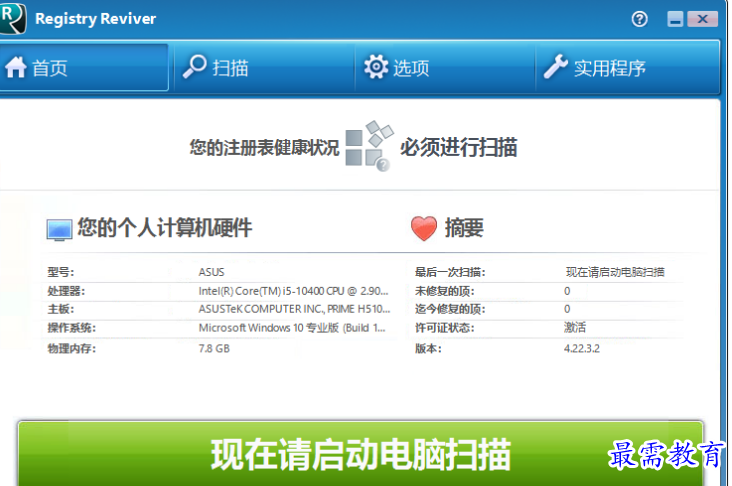Screen dimensions: 732x486
Task: Click the Registry Reviver logo icon
Action: [x=12, y=18]
